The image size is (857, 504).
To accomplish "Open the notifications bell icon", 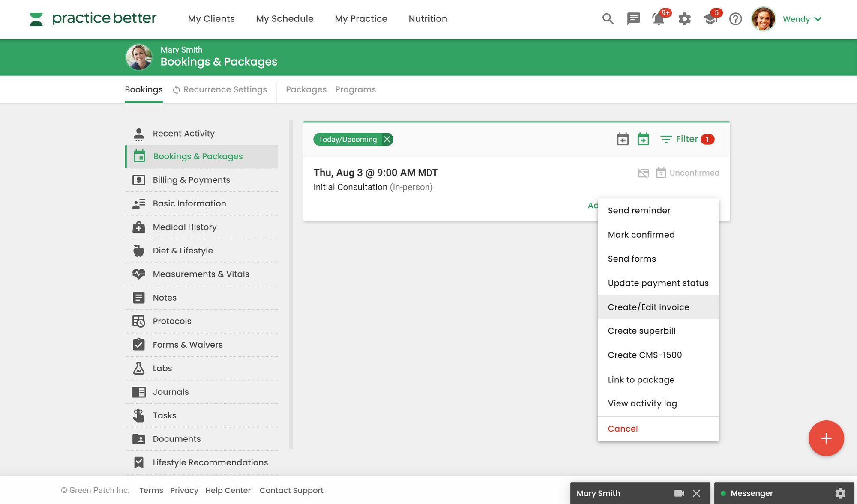I will (x=659, y=19).
